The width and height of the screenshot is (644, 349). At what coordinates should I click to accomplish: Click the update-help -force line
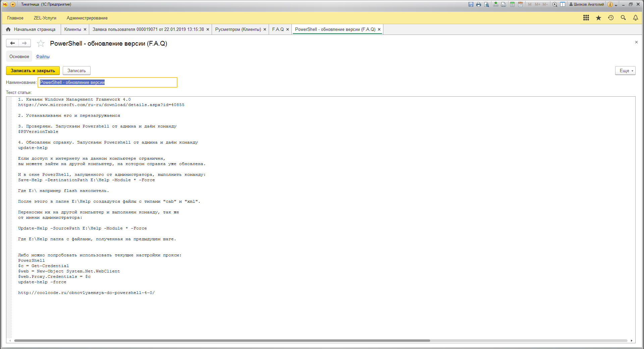(42, 282)
